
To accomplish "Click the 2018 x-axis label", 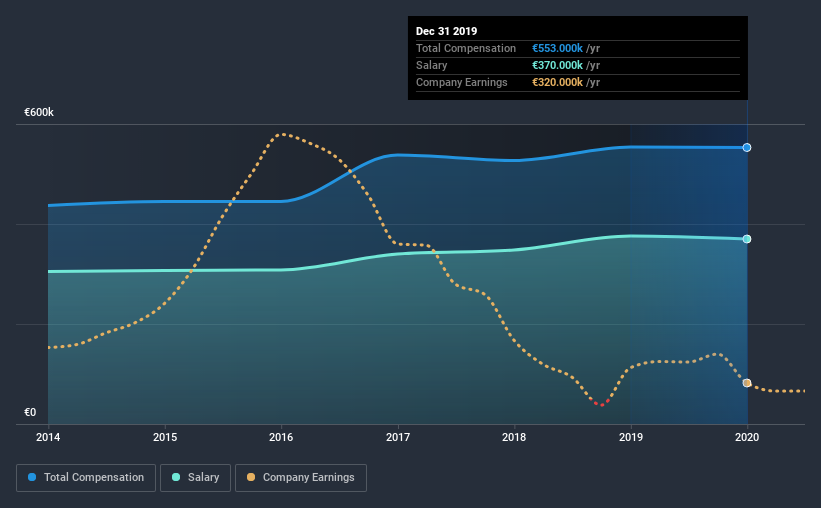I will coord(514,437).
